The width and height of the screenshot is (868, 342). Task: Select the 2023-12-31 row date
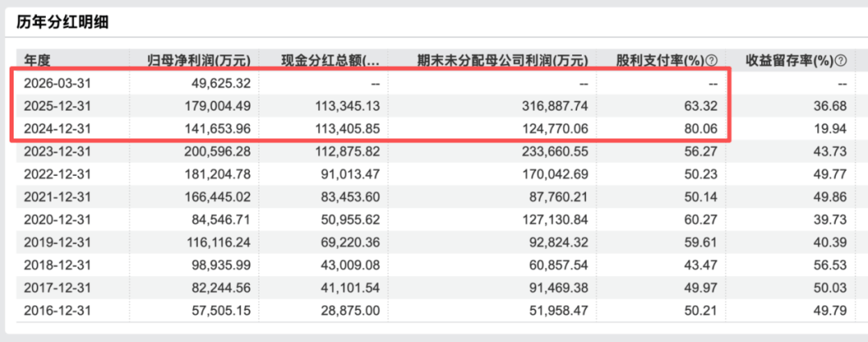[58, 152]
